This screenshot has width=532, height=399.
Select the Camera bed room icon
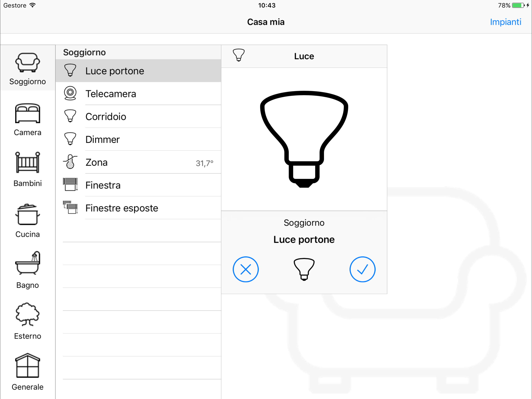tap(27, 114)
